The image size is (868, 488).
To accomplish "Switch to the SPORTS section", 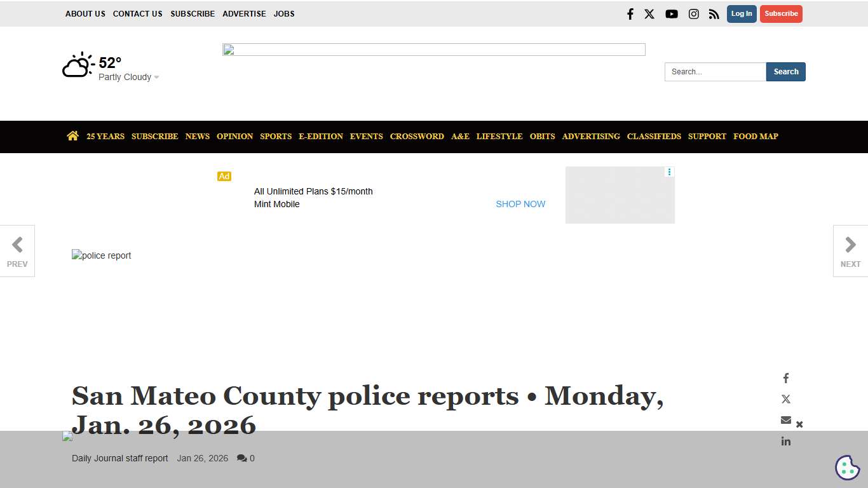I will [276, 136].
